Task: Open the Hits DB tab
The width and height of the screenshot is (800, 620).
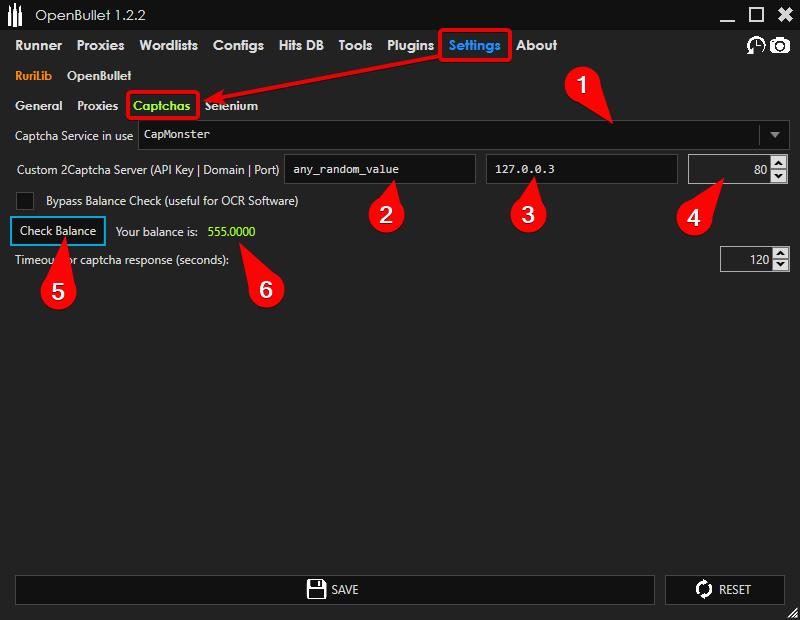Action: pos(301,45)
